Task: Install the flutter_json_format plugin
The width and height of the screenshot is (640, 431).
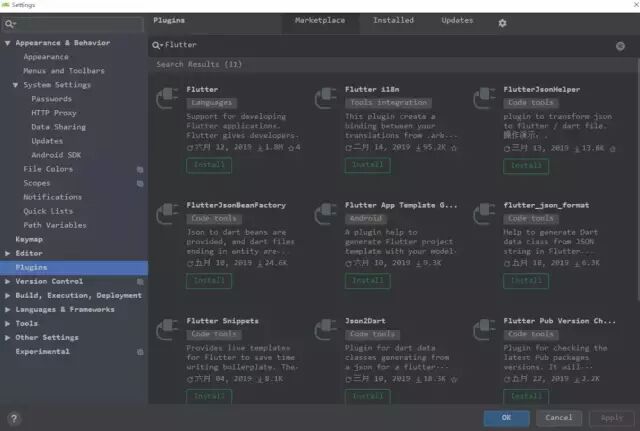Action: (x=526, y=281)
